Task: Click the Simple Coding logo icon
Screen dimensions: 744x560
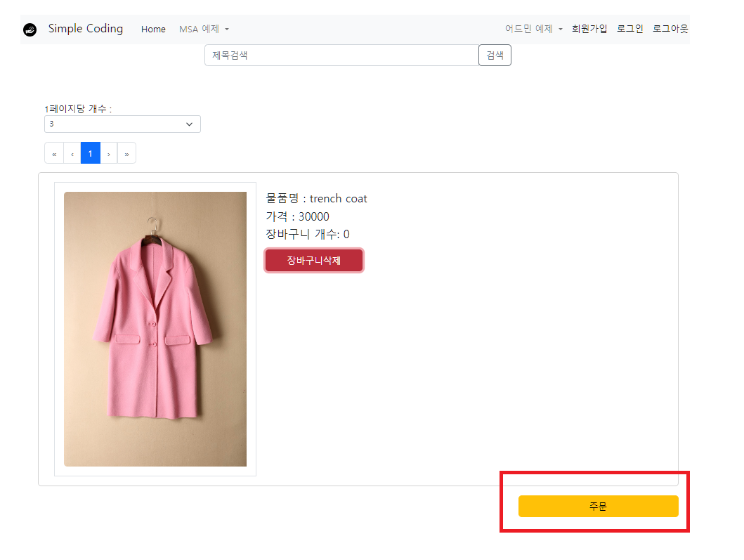Action: click(30, 30)
